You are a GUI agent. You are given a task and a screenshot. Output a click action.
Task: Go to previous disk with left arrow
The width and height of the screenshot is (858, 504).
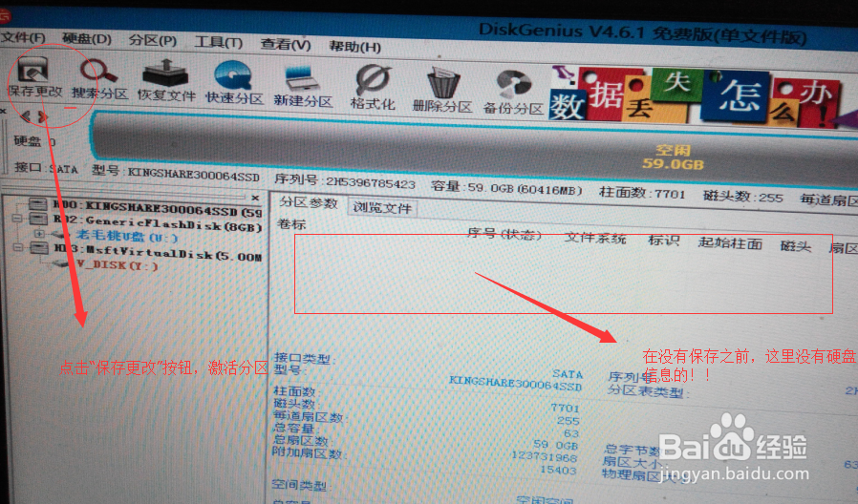(25, 116)
